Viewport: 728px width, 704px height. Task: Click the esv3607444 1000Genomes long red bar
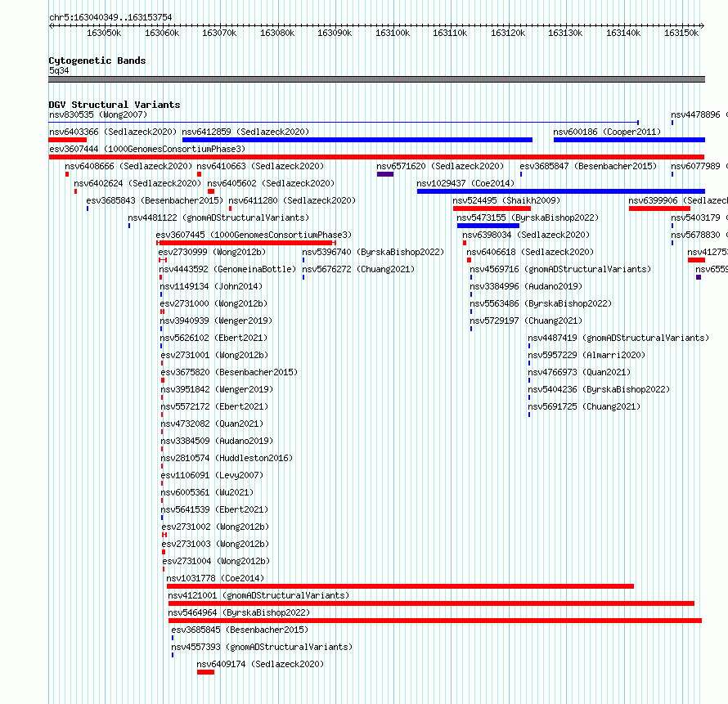pyautogui.click(x=376, y=157)
